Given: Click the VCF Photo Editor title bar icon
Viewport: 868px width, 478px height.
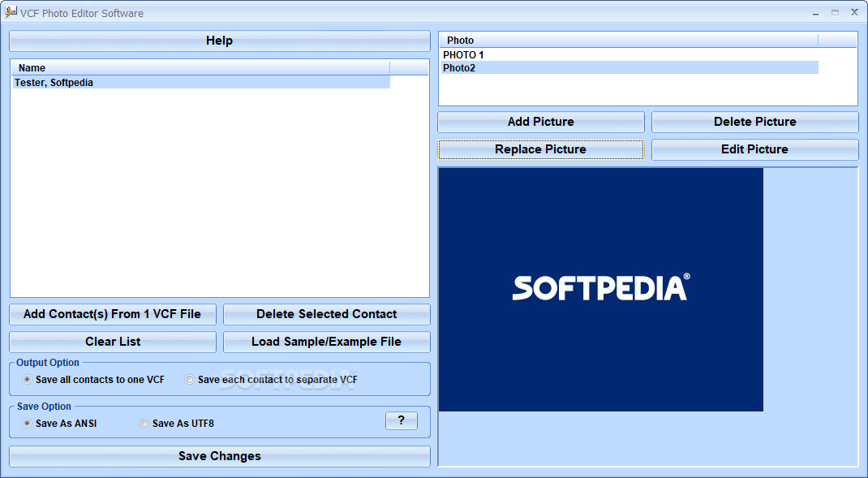Looking at the screenshot, I should (x=11, y=12).
